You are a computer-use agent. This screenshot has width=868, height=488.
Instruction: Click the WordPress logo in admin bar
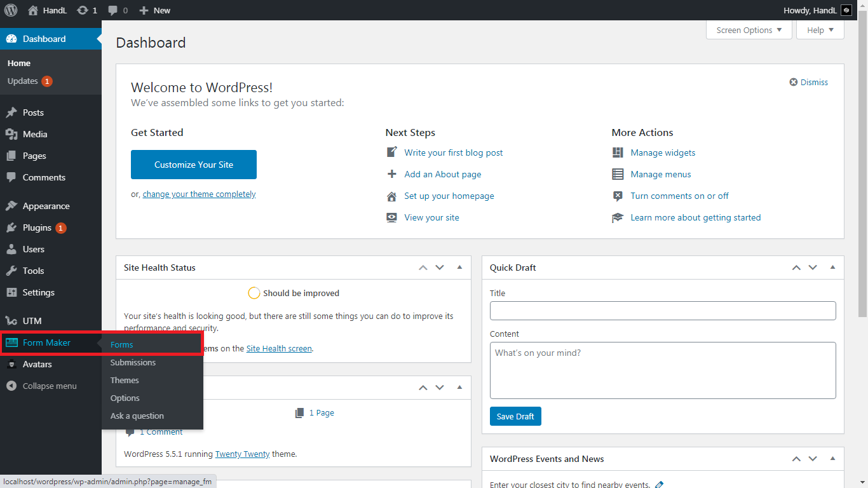(x=11, y=10)
